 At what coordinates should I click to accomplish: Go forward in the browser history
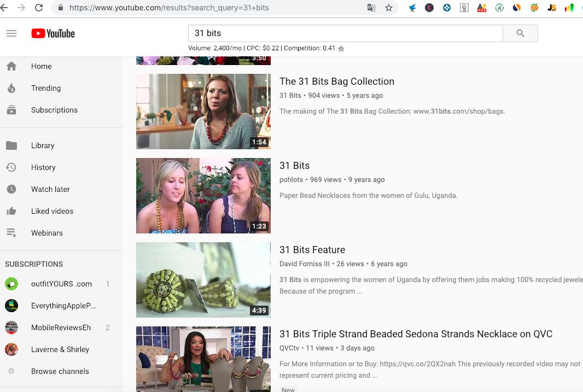point(21,8)
